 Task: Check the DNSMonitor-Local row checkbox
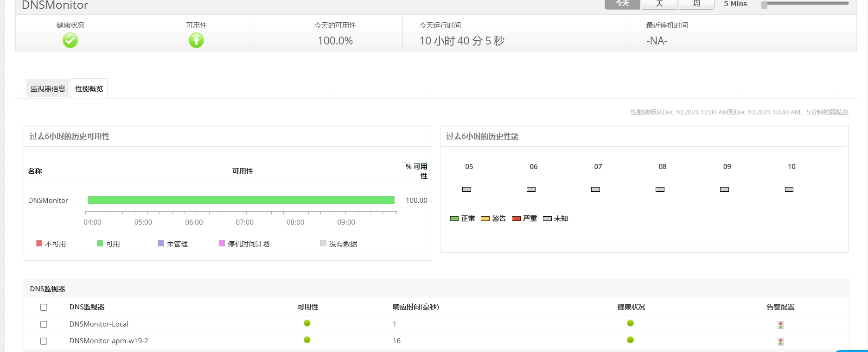44,324
